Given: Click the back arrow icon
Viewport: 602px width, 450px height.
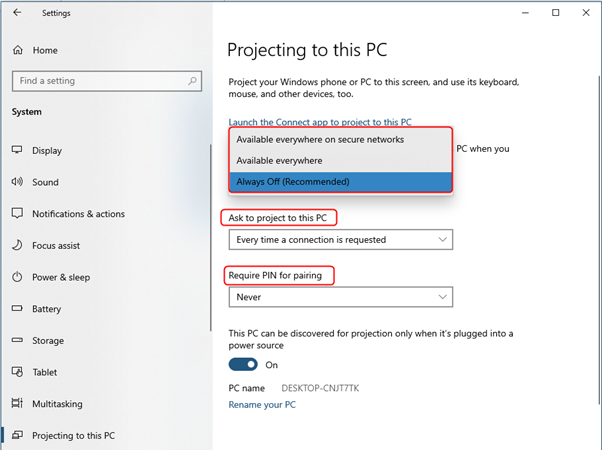Looking at the screenshot, I should (x=17, y=13).
